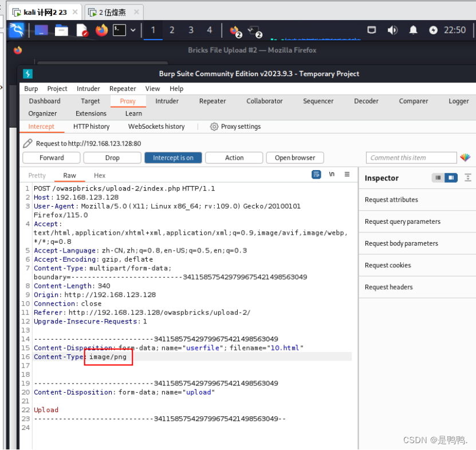
Task: Switch message view to Raw
Action: pyautogui.click(x=69, y=176)
